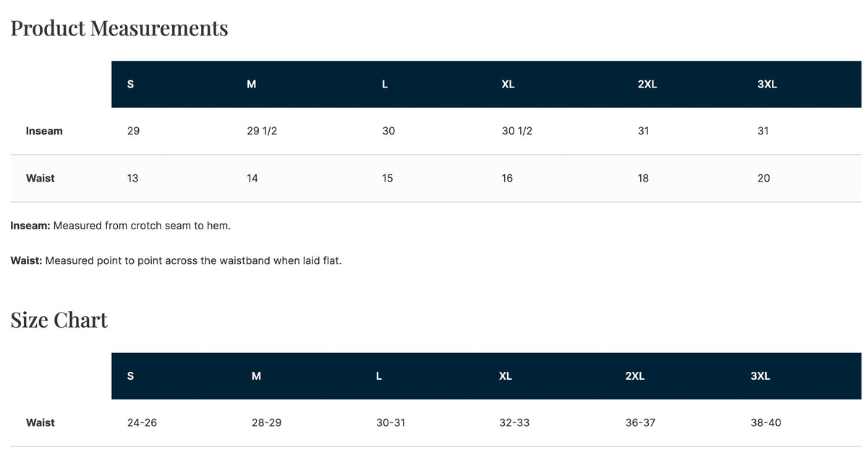Viewport: 868px width, 463px height.
Task: Click the 30 1/2 inseam cell
Action: (517, 131)
